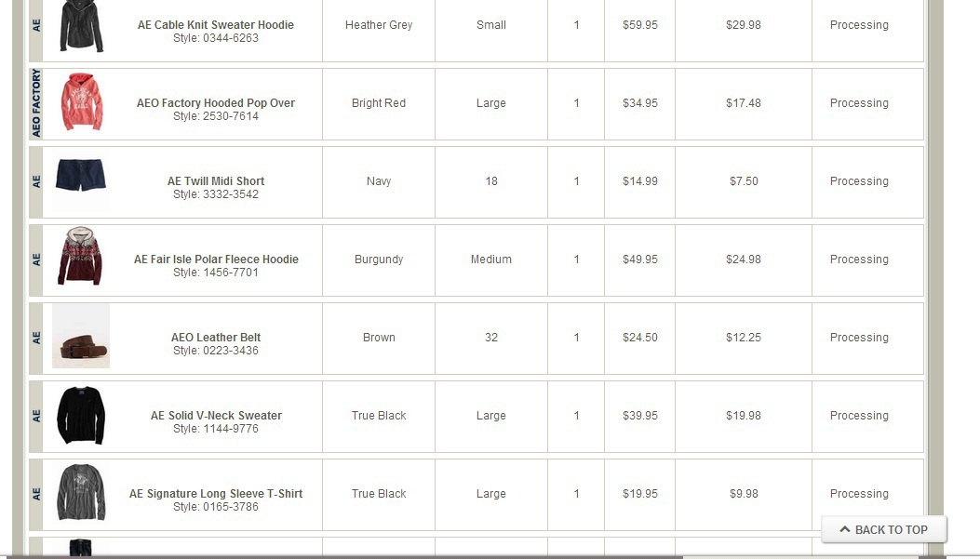The image size is (980, 559).
Task: Click the $59.95 price of cable hoodie
Action: [x=640, y=25]
